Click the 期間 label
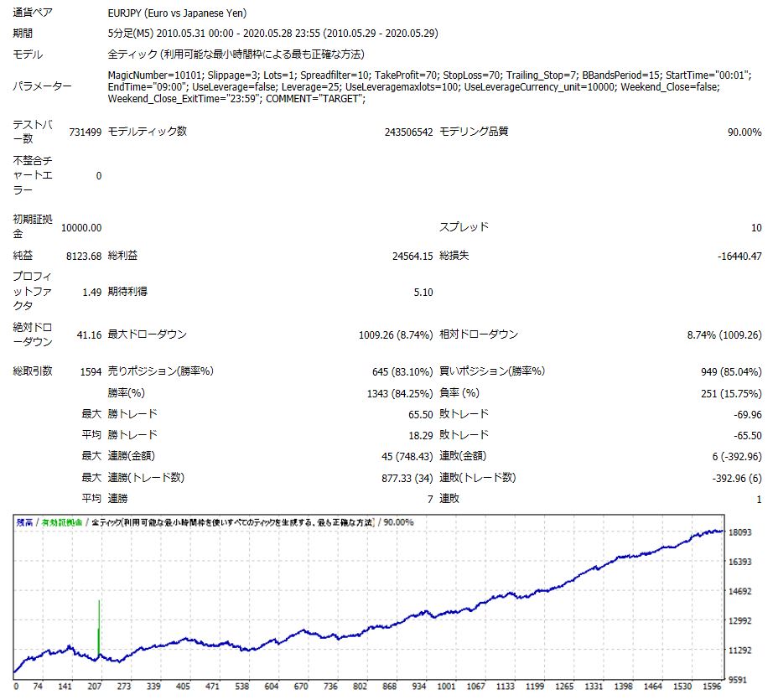This screenshot has height=700, width=773. coord(23,33)
